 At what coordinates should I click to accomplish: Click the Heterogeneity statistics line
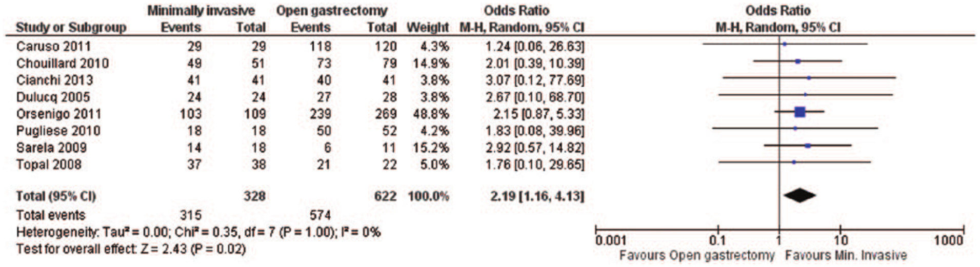click(x=198, y=232)
